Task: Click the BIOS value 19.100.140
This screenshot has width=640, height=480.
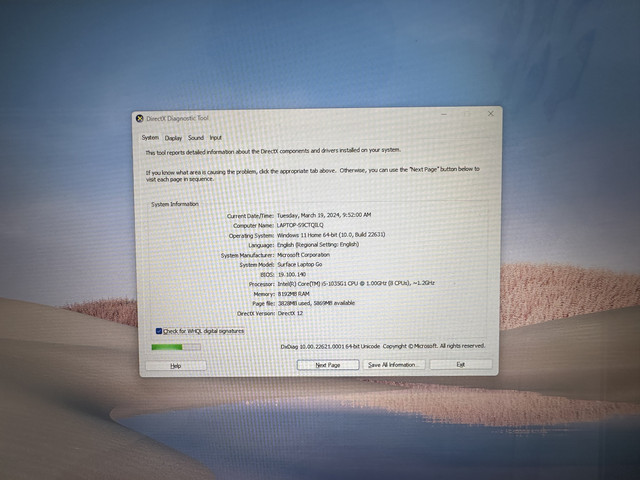Action: pos(291,274)
